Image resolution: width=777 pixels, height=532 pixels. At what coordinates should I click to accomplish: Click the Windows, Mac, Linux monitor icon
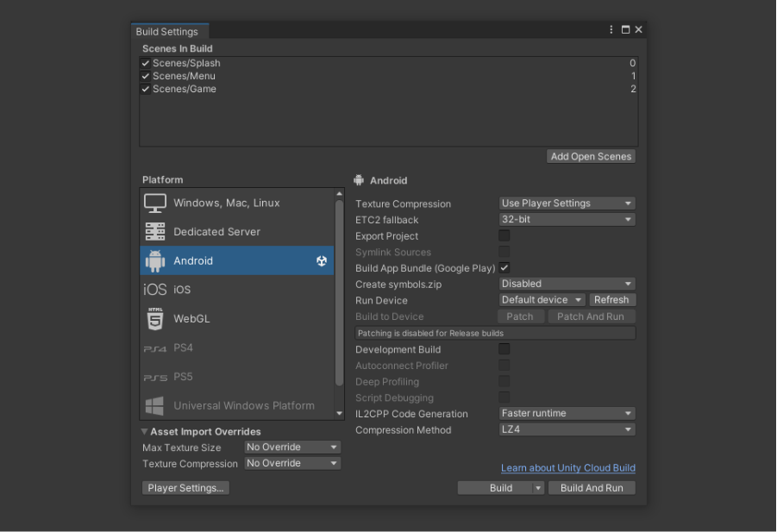(x=155, y=203)
